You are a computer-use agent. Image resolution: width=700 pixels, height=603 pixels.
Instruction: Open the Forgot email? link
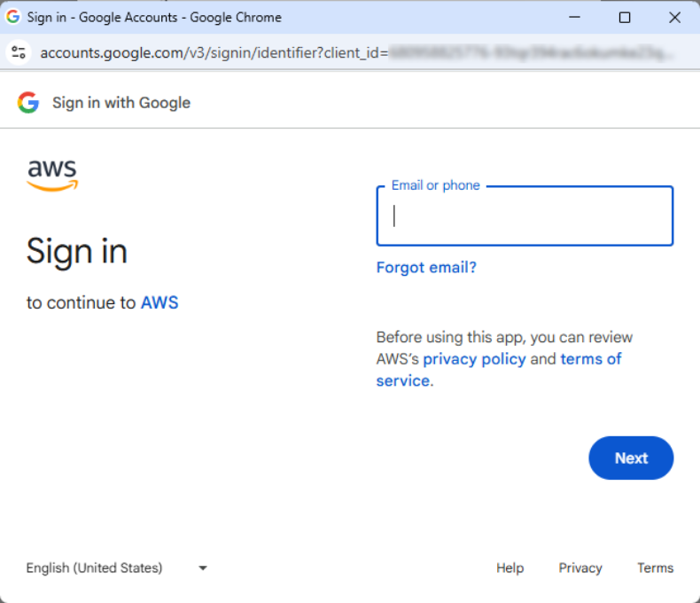[x=426, y=267]
